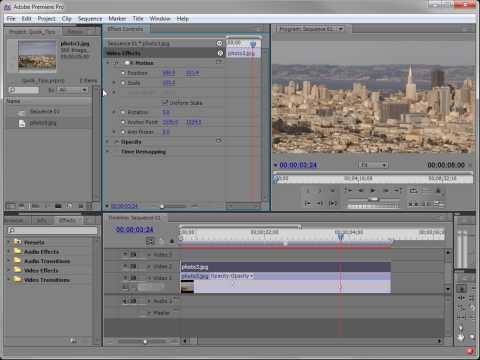Screen dimensions: 480x360
Task: Switch to the Info tab
Action: click(42, 220)
